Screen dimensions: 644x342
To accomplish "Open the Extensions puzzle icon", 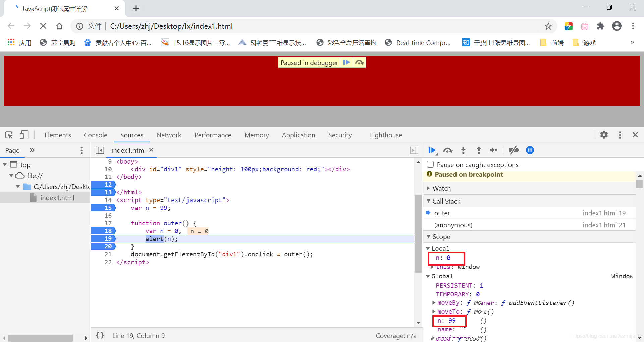I will pyautogui.click(x=601, y=26).
